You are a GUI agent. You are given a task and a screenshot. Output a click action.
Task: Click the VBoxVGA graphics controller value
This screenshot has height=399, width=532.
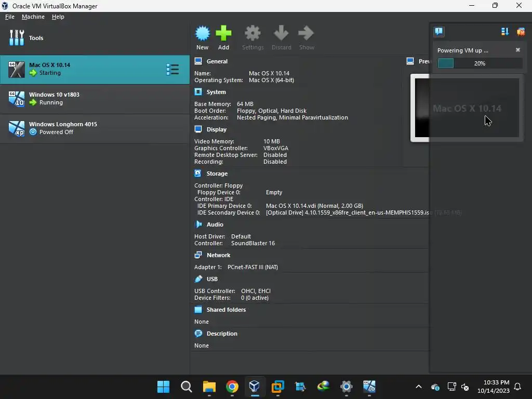click(x=276, y=148)
